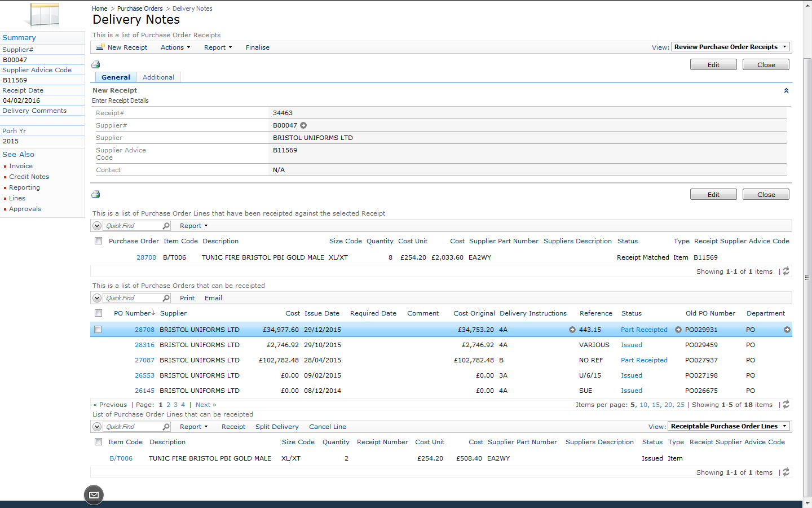Refresh receiptable order lines list
Viewport: 812px width, 508px height.
[x=786, y=472]
